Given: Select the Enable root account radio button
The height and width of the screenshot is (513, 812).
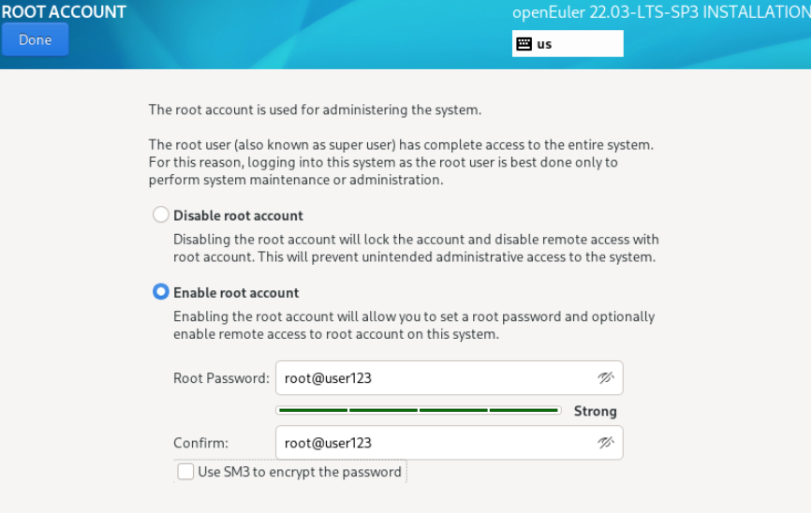Looking at the screenshot, I should click(161, 293).
